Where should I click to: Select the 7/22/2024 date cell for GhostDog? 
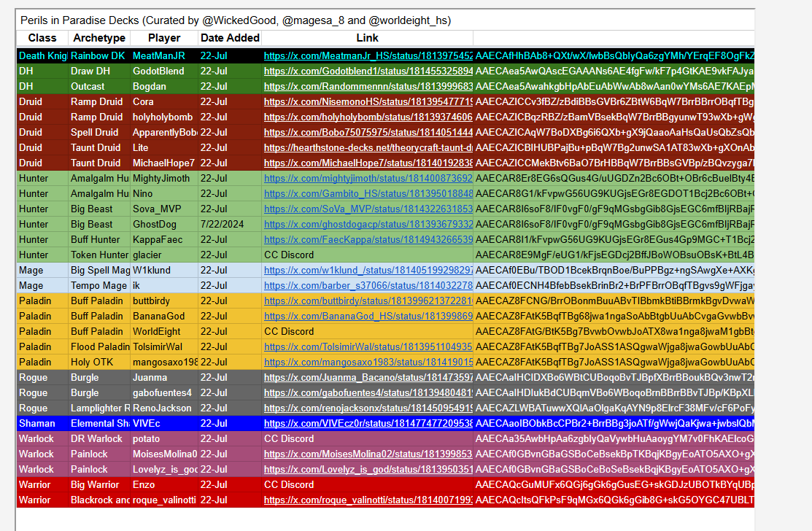pos(224,224)
